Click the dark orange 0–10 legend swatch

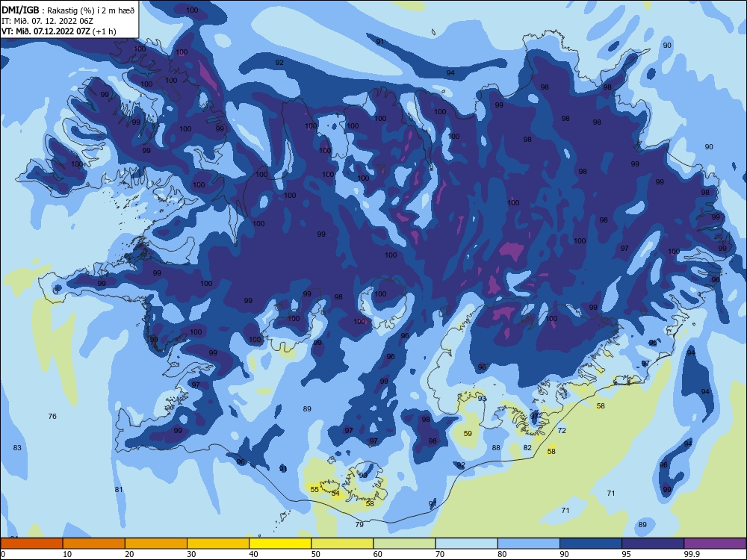click(31, 544)
